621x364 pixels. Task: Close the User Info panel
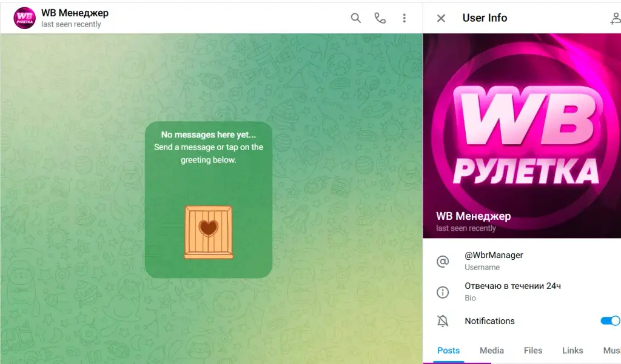pyautogui.click(x=441, y=18)
